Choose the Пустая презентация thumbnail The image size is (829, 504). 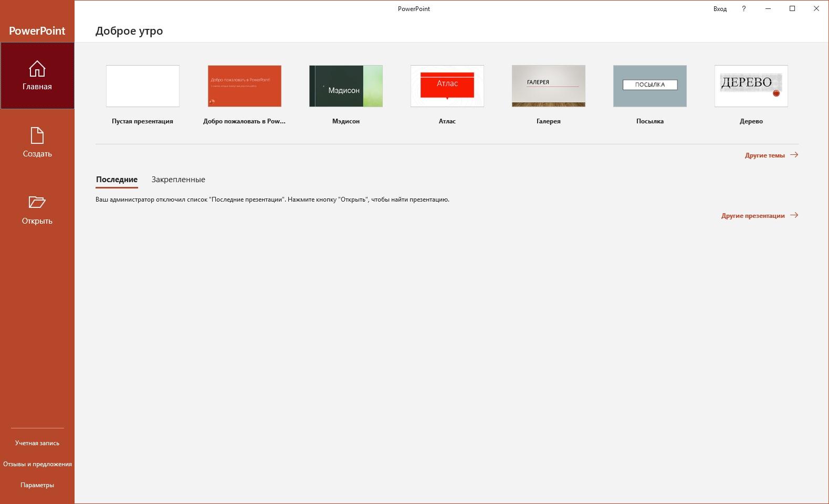point(142,86)
